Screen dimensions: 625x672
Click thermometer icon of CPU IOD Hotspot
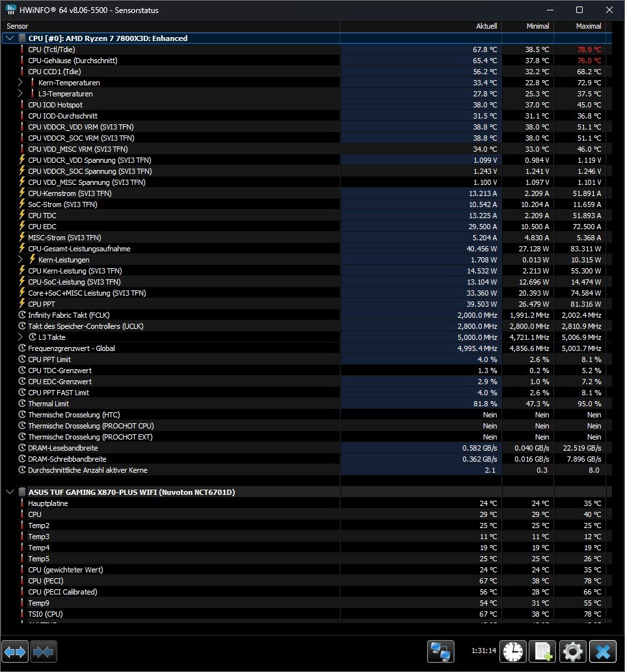22,105
